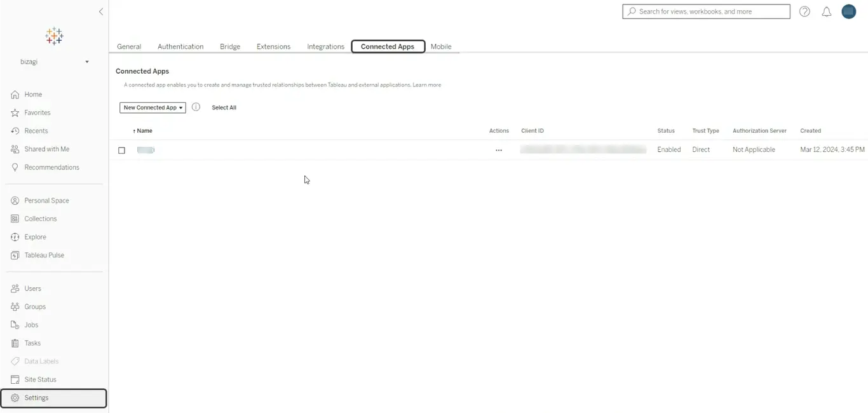Open Recommendations label
868x413 pixels.
52,168
